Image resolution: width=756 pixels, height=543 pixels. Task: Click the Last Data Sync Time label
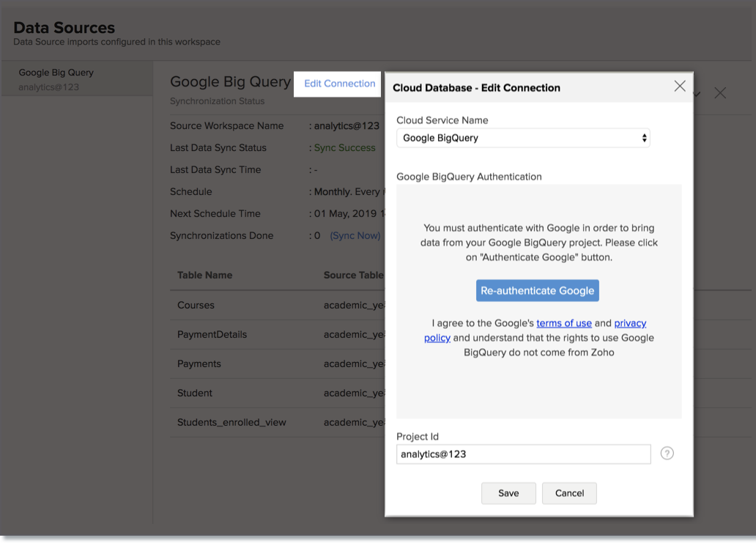pos(215,170)
